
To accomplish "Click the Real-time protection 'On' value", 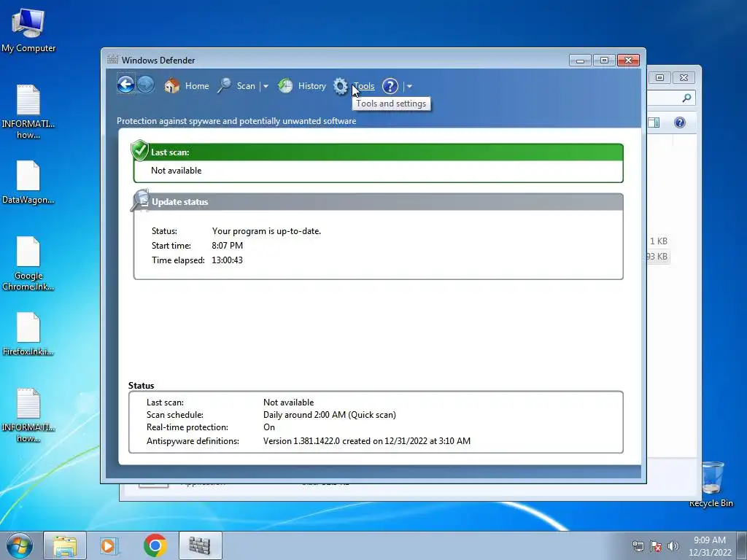I will point(269,427).
